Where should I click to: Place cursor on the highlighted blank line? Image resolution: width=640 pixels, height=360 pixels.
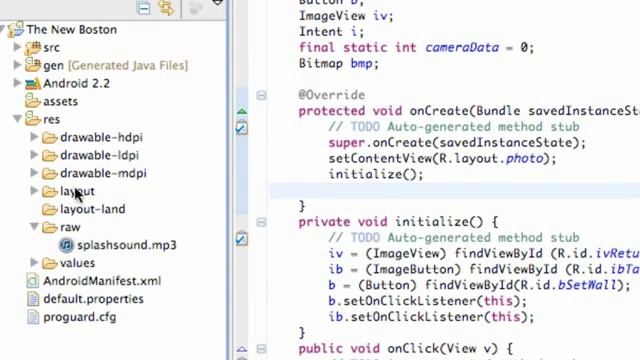coord(455,191)
